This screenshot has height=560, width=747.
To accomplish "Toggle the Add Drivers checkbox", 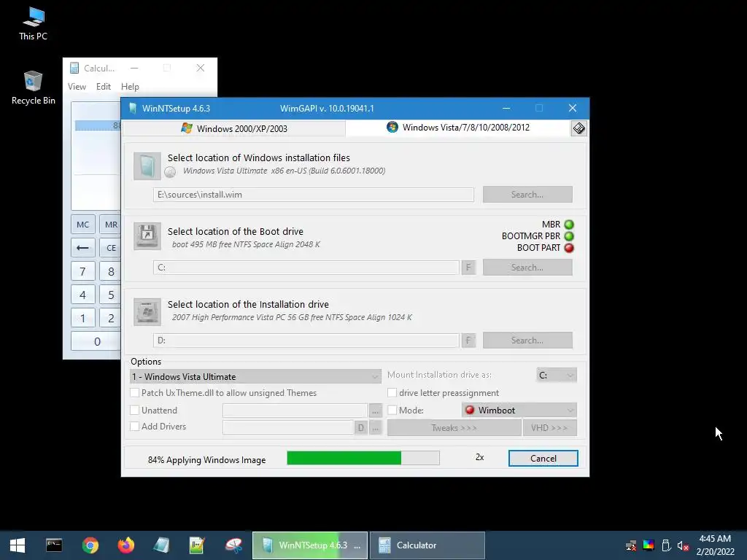I will tap(135, 426).
